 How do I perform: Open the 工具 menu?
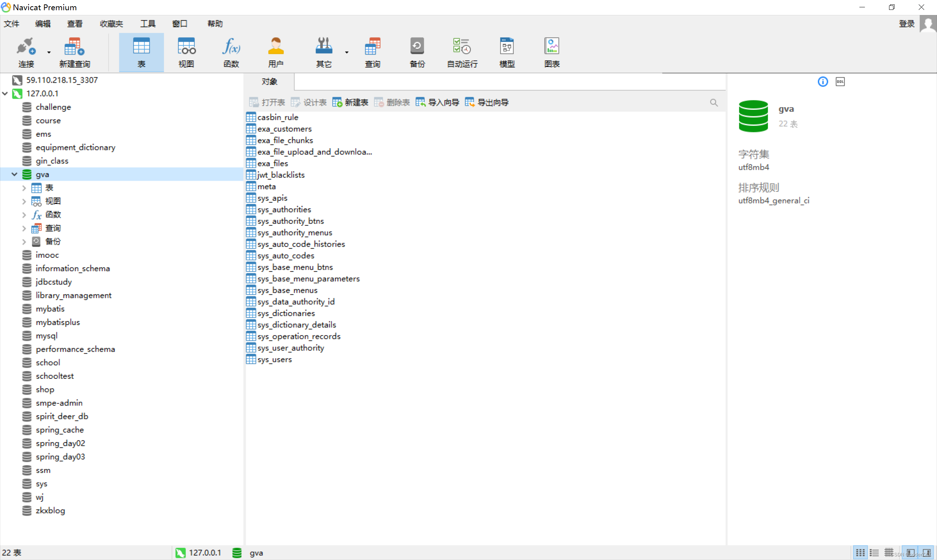coord(148,24)
